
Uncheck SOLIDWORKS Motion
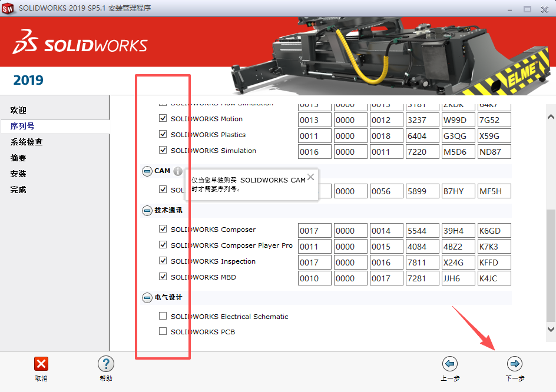163,118
